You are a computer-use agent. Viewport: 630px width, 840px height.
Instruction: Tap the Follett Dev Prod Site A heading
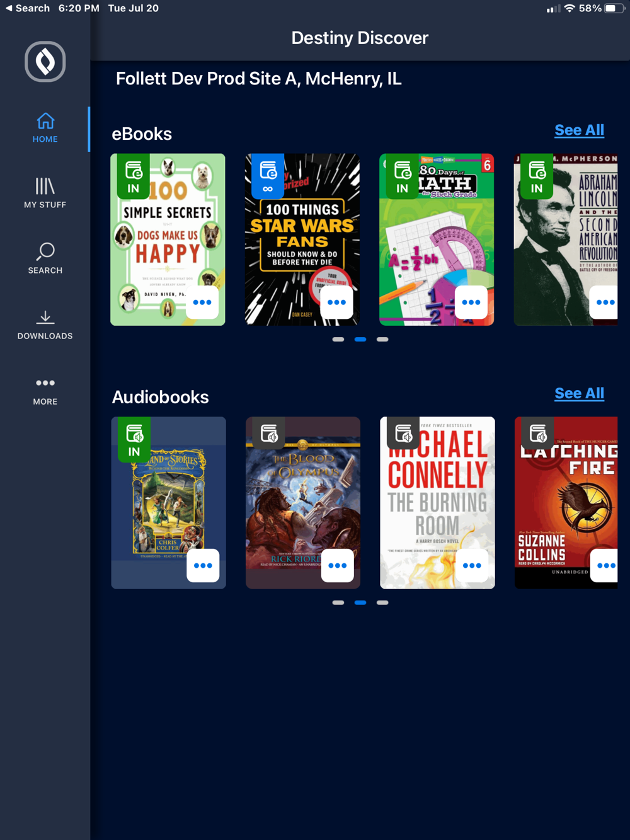[x=258, y=79]
